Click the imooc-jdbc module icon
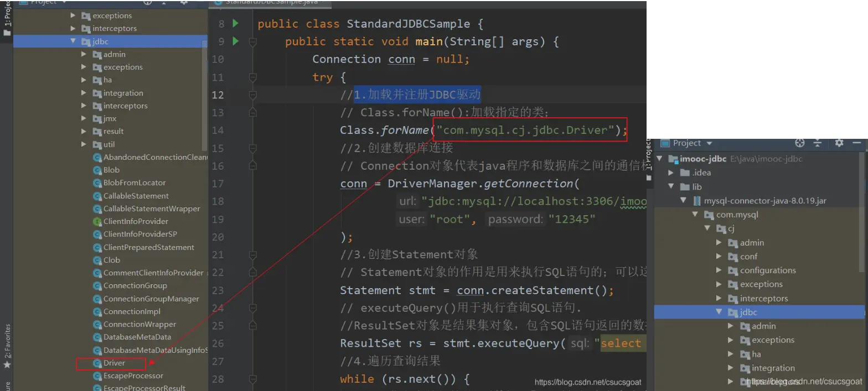 click(674, 159)
